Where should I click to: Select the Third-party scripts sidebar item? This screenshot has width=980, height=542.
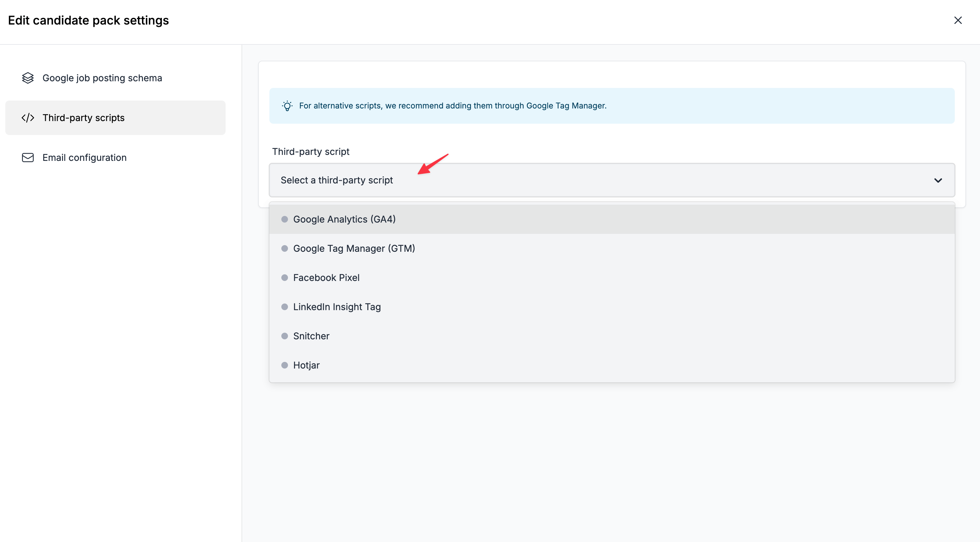[x=83, y=118]
